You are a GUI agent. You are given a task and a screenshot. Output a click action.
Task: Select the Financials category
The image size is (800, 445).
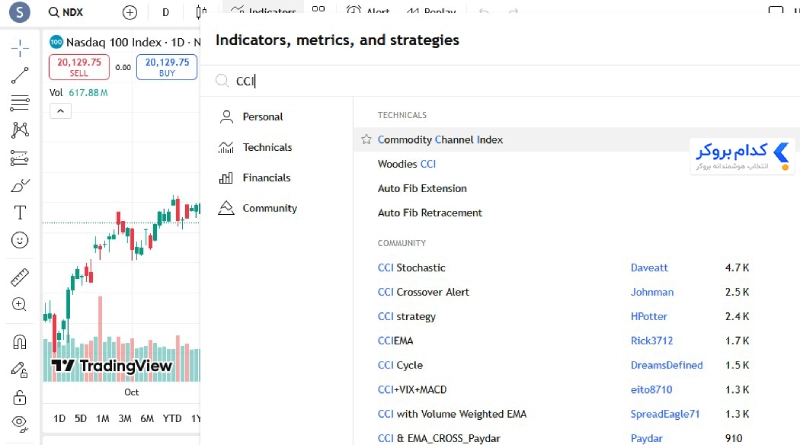click(x=254, y=178)
